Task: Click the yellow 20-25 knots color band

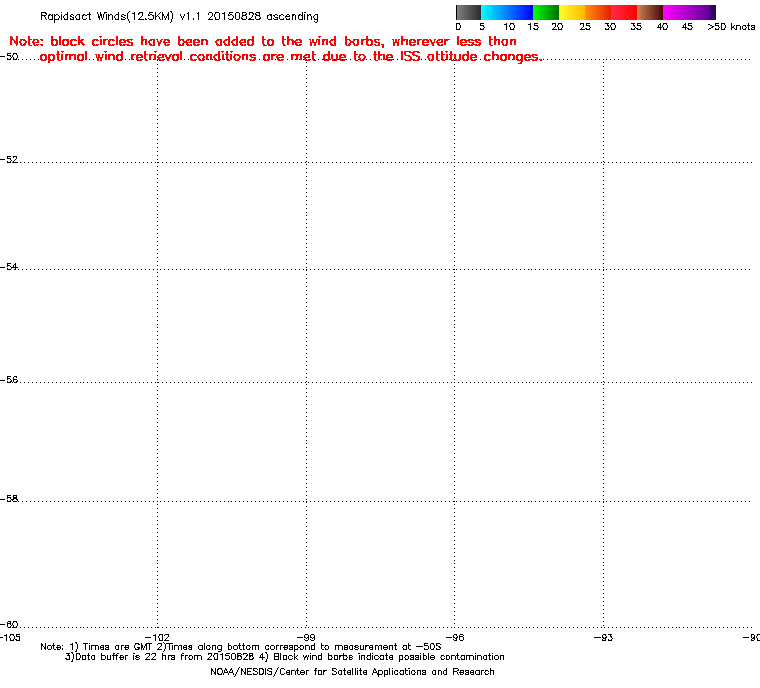Action: pos(572,12)
